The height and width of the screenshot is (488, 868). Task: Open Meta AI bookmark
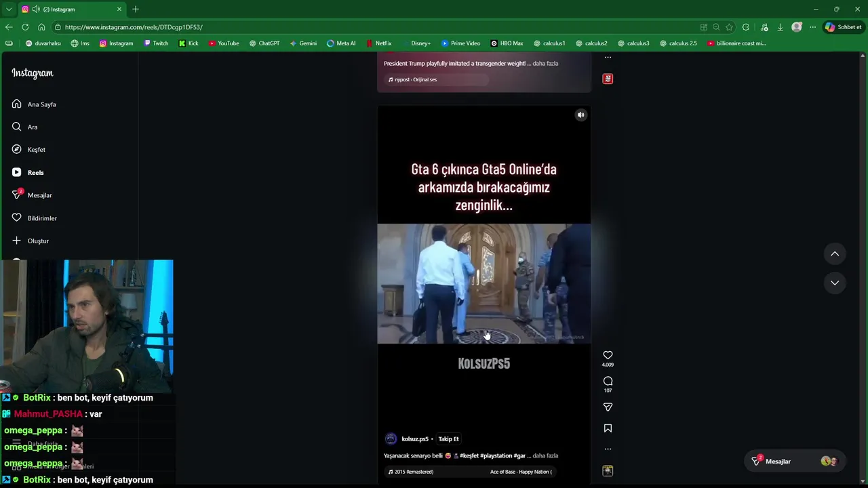point(341,43)
